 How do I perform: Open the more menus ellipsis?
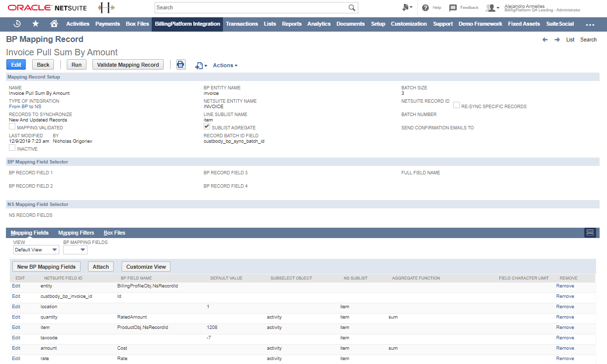tap(590, 24)
